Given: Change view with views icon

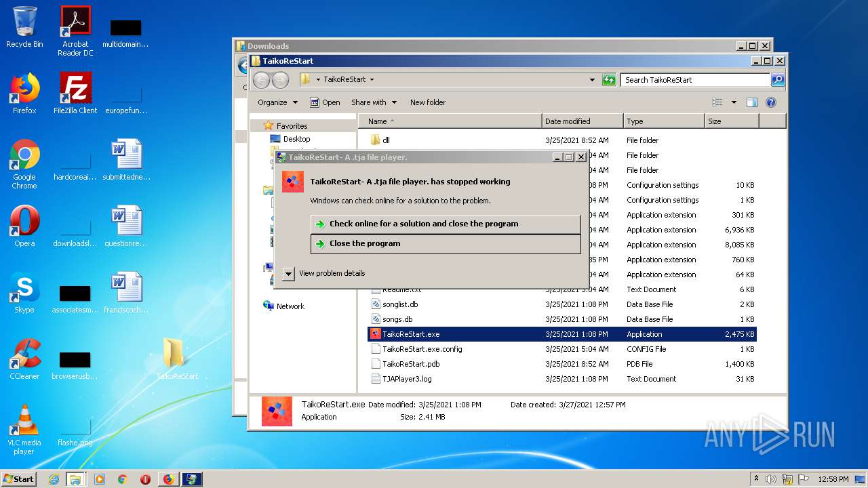Looking at the screenshot, I should pos(717,102).
